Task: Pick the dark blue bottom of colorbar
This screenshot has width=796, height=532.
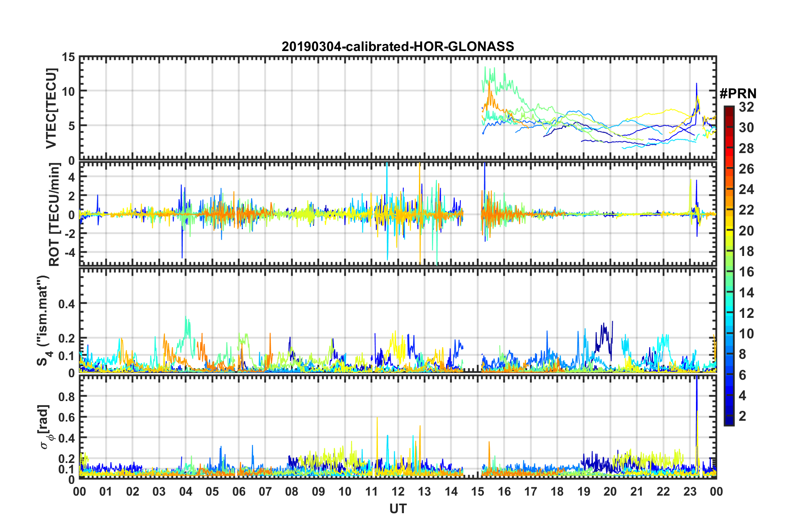Action: 729,422
